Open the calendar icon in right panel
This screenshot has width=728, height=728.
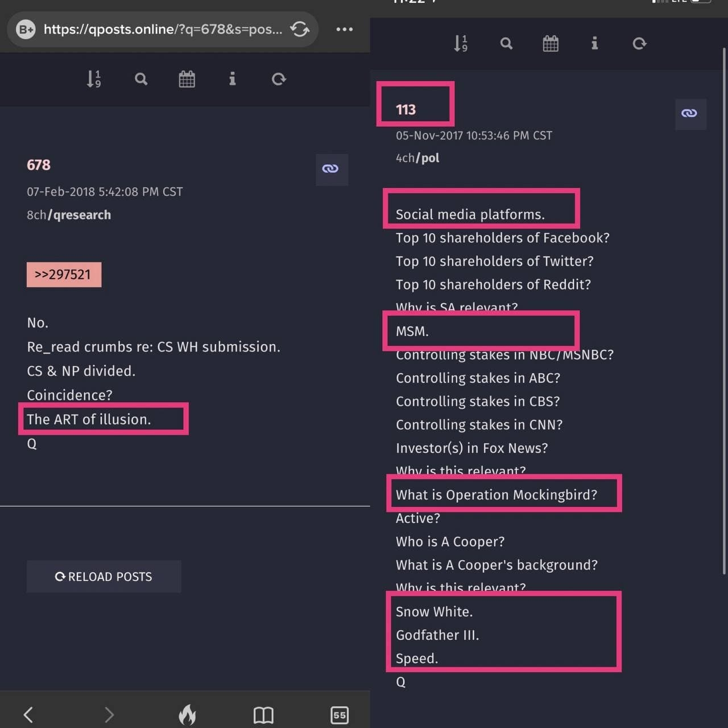551,43
